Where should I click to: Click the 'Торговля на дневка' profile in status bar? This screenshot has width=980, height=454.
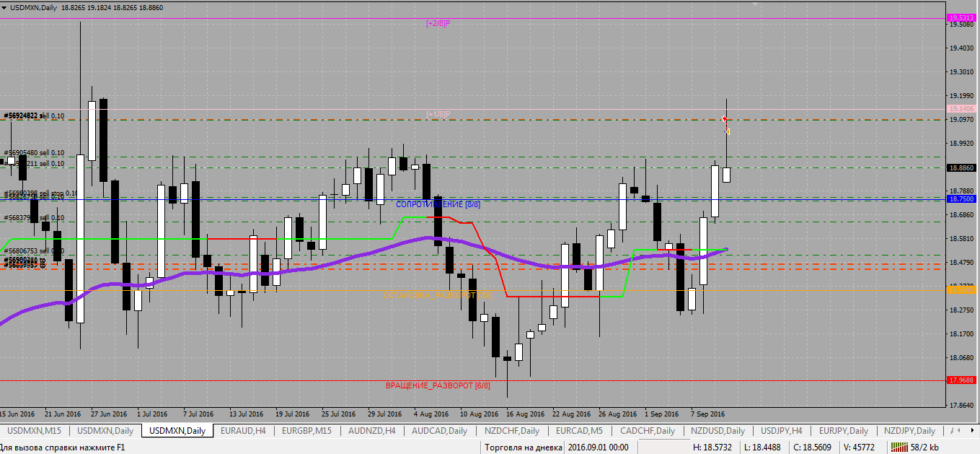pos(523,448)
